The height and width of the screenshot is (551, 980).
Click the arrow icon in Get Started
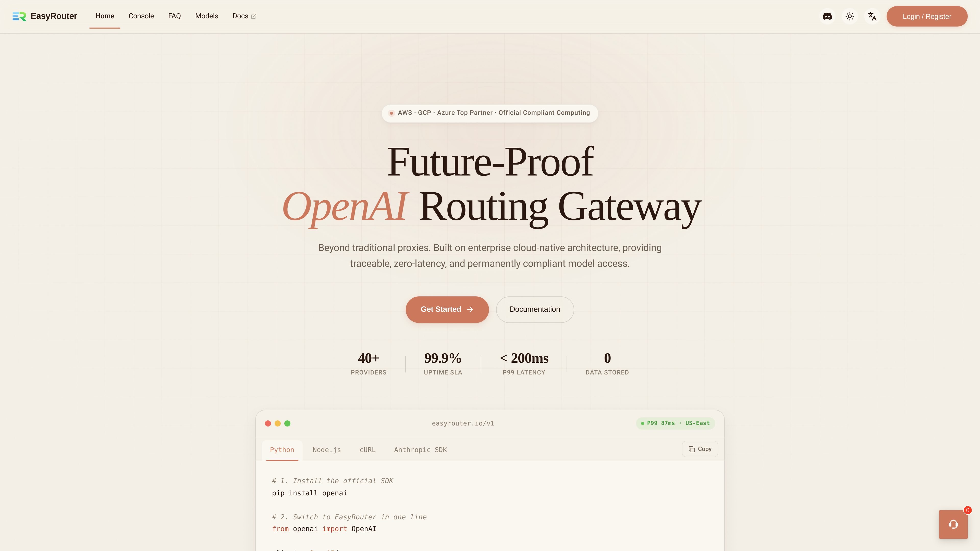click(470, 309)
